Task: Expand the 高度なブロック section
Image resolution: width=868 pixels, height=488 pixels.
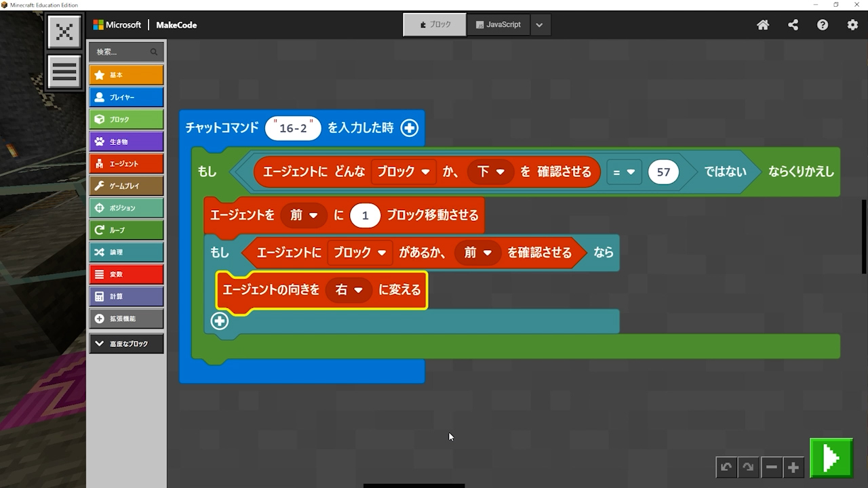Action: tap(126, 344)
